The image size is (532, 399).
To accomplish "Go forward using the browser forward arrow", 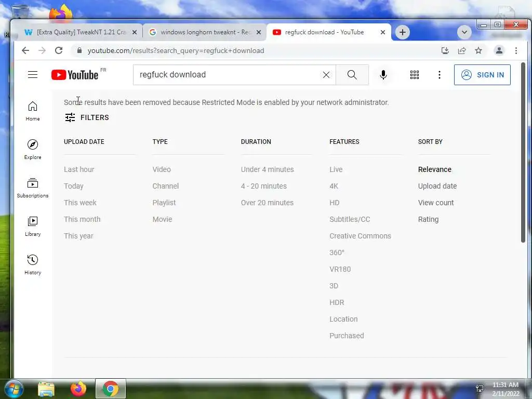I will [x=42, y=50].
